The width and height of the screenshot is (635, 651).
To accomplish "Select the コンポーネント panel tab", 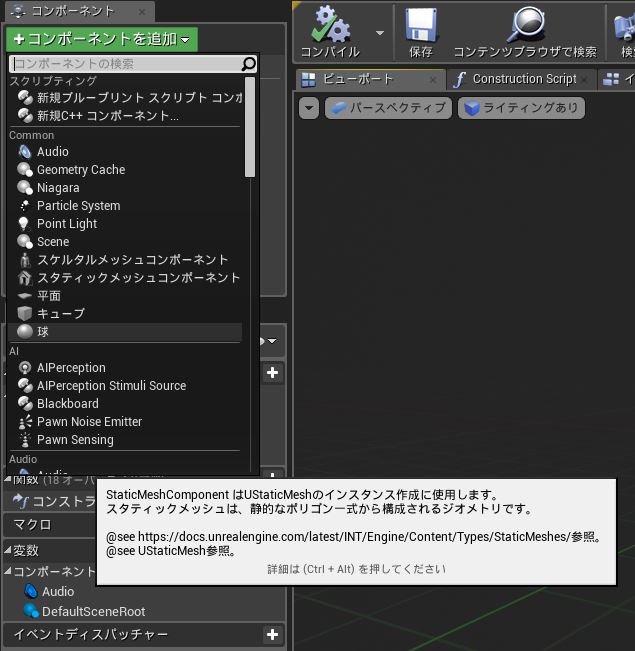I will pyautogui.click(x=79, y=12).
